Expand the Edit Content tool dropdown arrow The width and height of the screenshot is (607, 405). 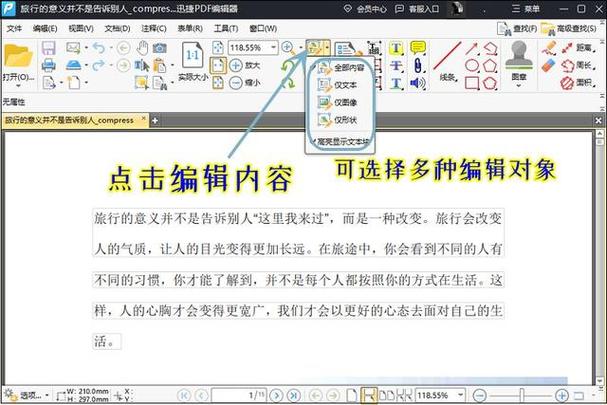point(328,48)
